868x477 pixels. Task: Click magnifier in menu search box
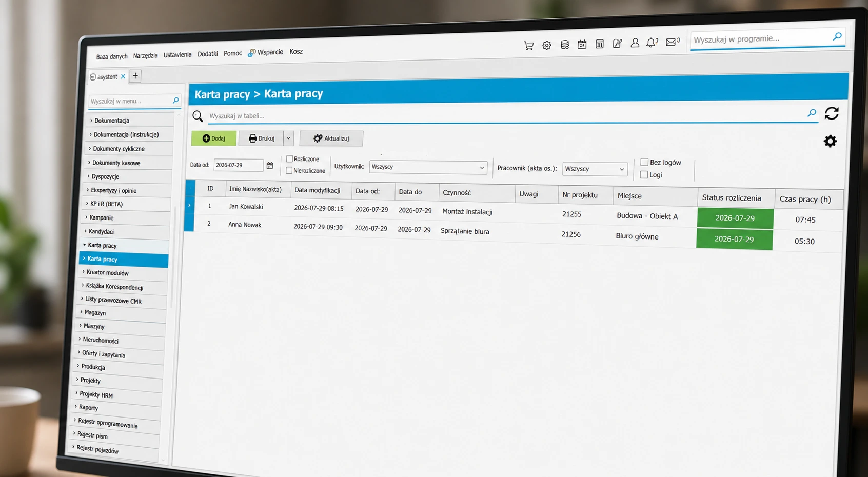pyautogui.click(x=176, y=101)
